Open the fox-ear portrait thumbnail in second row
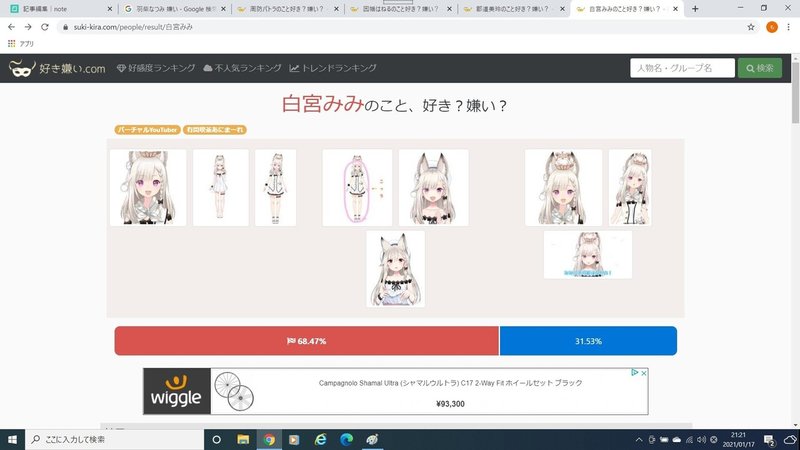 click(x=395, y=269)
